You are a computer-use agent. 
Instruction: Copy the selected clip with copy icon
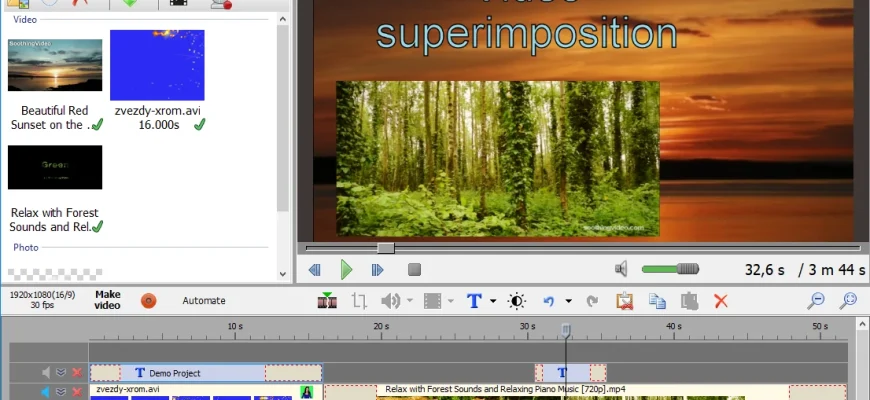(657, 301)
